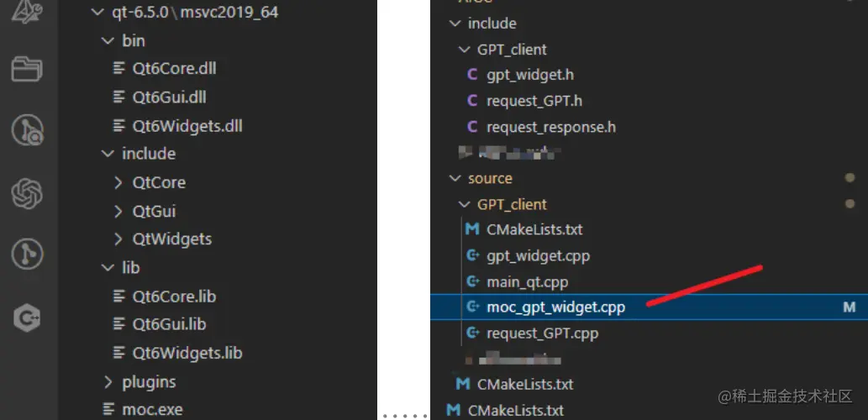
Task: Select moc.exe in the tree
Action: [152, 409]
